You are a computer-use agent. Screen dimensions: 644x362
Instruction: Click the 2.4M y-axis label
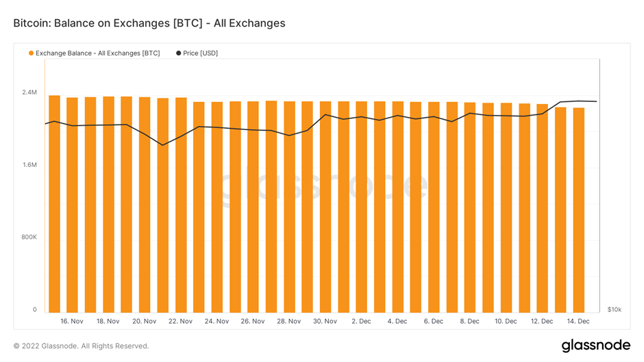[x=29, y=92]
